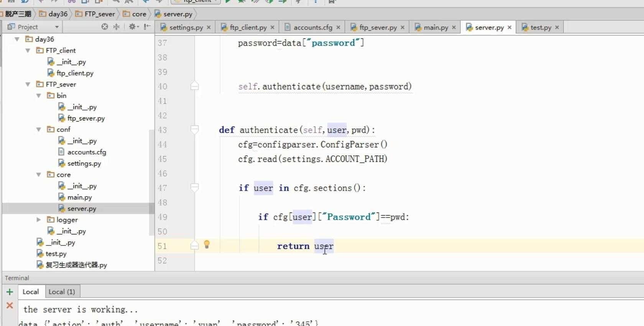This screenshot has height=326, width=644.
Task: Fold the authenticate method at line 43
Action: pyautogui.click(x=195, y=130)
